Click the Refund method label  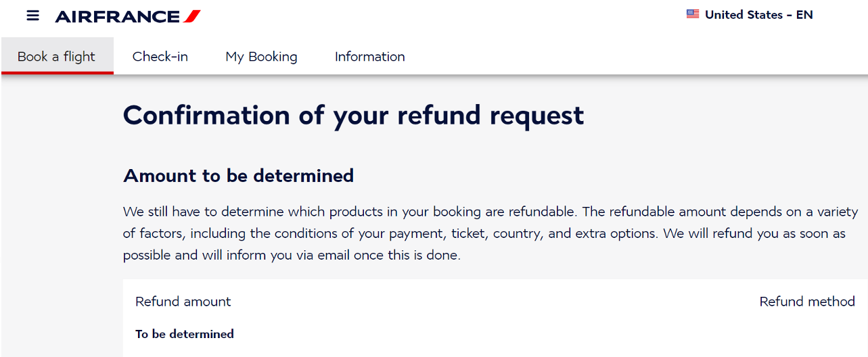pos(807,302)
